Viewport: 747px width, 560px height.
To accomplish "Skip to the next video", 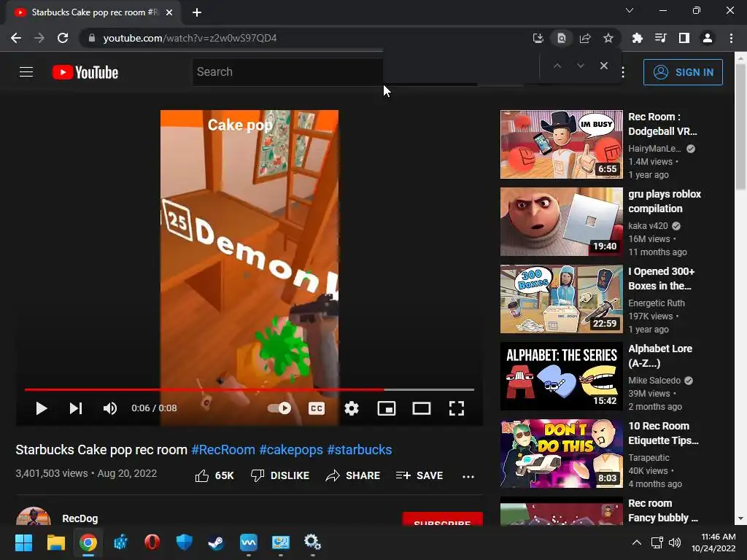I will 76,408.
